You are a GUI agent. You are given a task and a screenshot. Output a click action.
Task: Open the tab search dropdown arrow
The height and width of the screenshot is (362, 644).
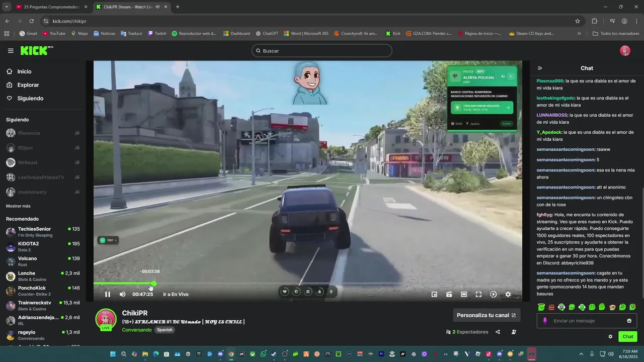click(x=7, y=7)
